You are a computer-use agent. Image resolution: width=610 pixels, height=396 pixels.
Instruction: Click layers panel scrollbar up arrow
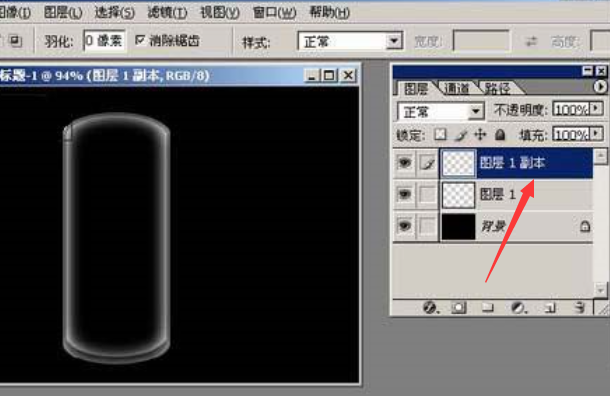point(601,156)
